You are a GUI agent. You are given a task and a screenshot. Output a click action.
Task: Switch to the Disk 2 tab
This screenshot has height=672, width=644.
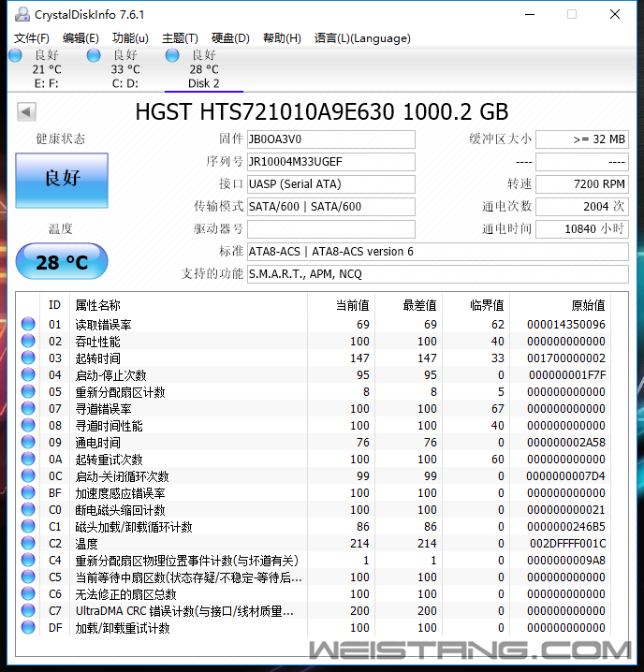coord(204,69)
